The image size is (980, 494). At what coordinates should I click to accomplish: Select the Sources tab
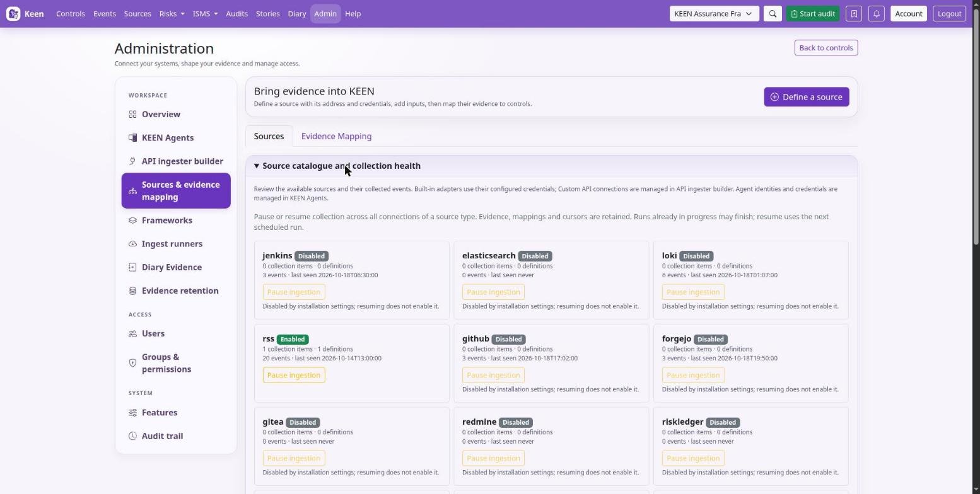(x=269, y=137)
